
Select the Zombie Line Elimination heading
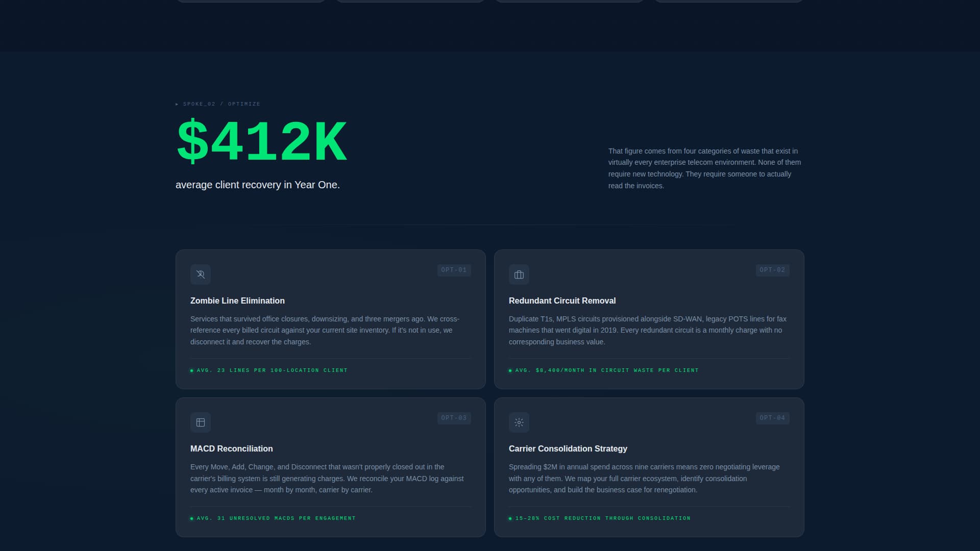pos(237,300)
